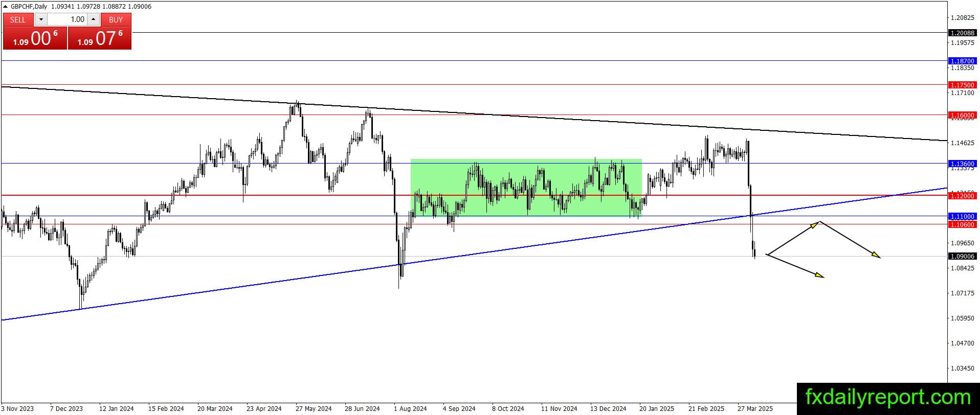The image size is (980, 415).
Task: Click the 1.12000 red price label
Action: (x=962, y=196)
